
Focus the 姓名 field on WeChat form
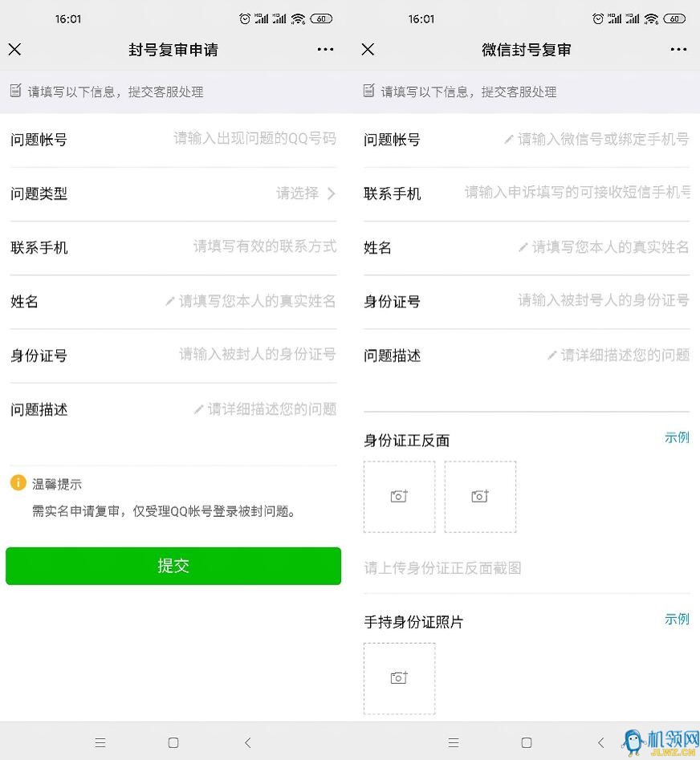[x=611, y=246]
